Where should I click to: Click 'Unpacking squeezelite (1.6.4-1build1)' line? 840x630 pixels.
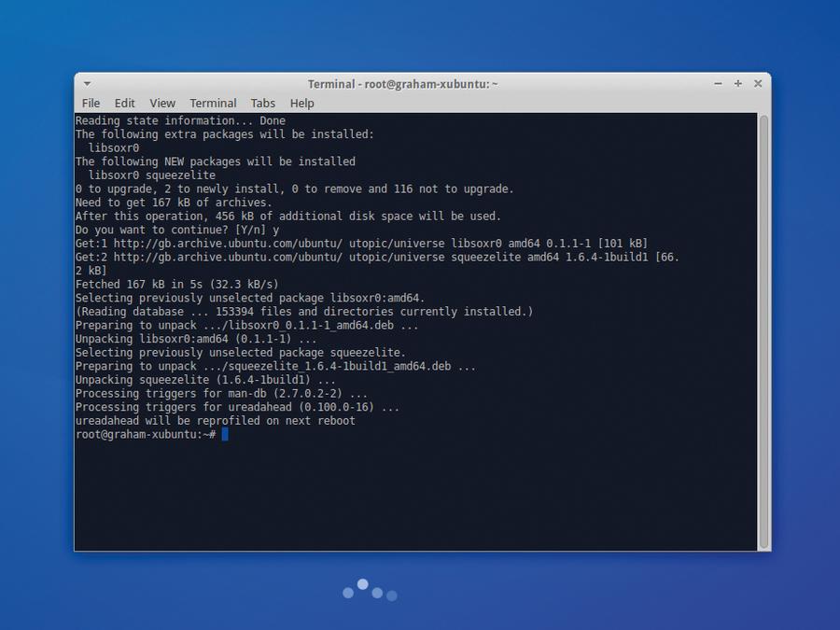pos(205,380)
